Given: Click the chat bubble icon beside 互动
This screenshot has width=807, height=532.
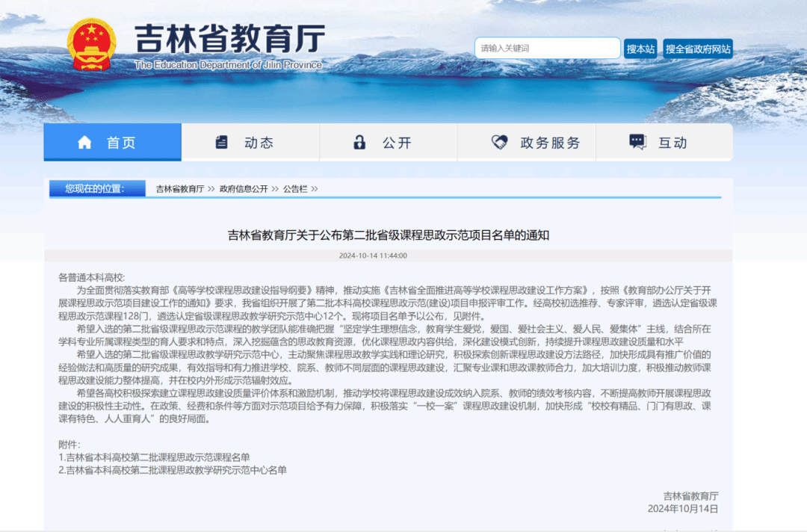Looking at the screenshot, I should click(637, 143).
